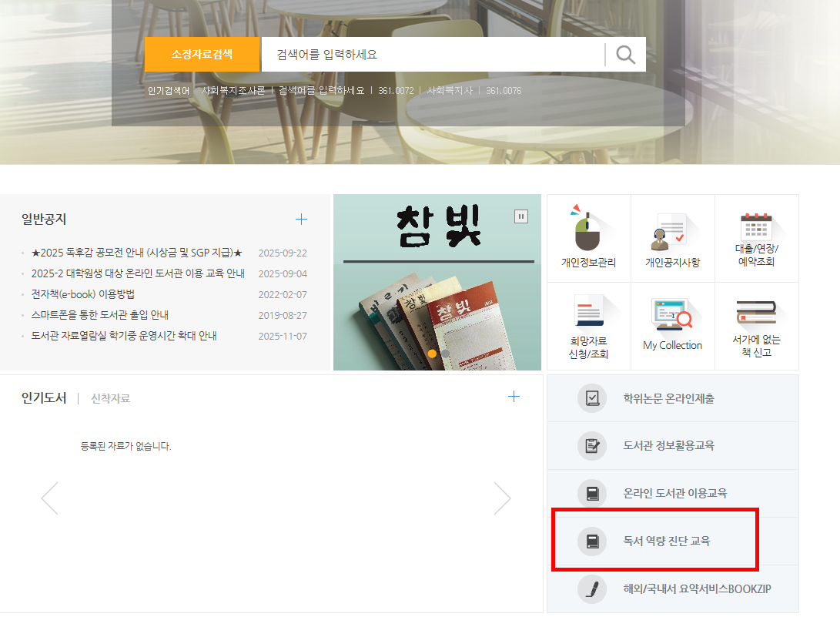
Task: Click the magnifying glass search icon
Action: point(625,55)
